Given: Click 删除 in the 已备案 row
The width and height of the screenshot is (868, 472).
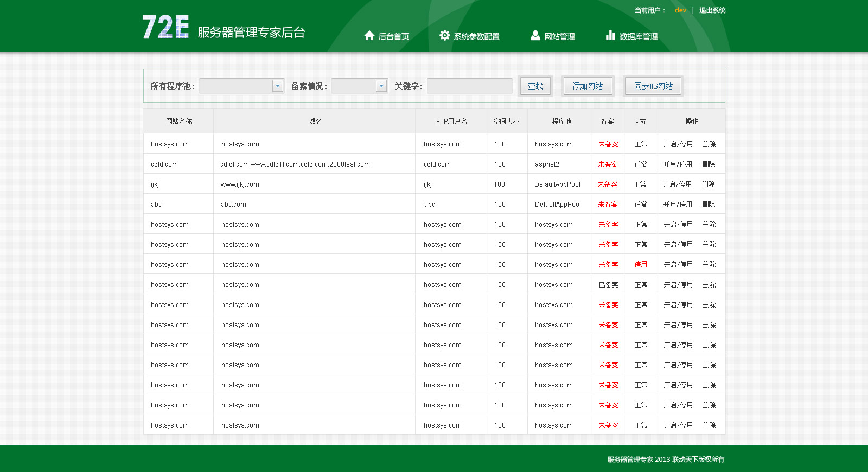Looking at the screenshot, I should pos(709,285).
